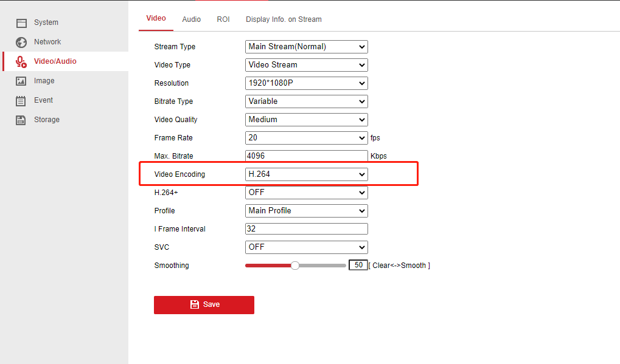Click the I Frame Interval input field

tap(307, 229)
